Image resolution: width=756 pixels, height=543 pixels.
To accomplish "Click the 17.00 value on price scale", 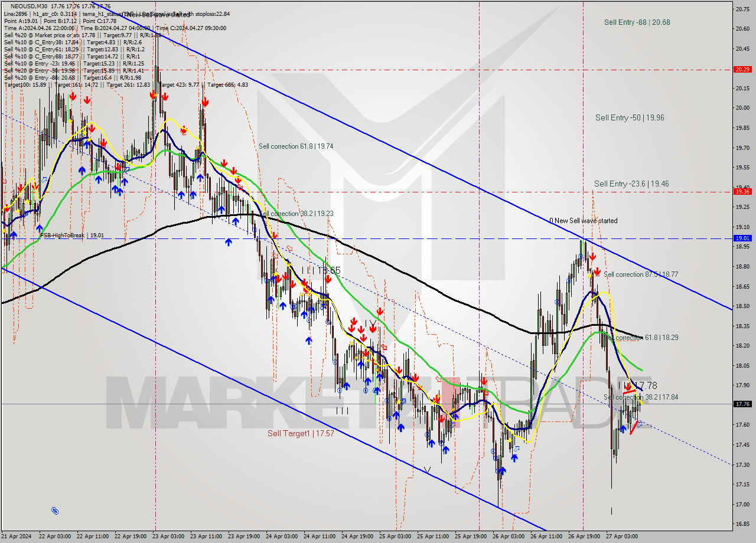I will (x=742, y=504).
